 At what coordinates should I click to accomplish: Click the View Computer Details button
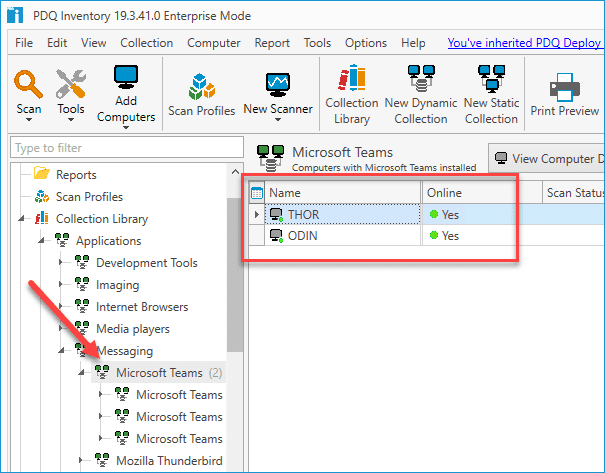pyautogui.click(x=547, y=159)
